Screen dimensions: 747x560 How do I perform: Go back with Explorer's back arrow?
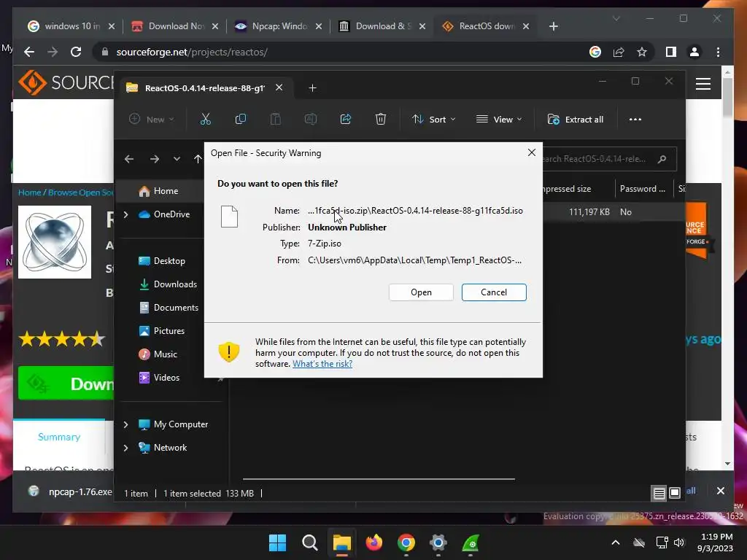click(129, 159)
